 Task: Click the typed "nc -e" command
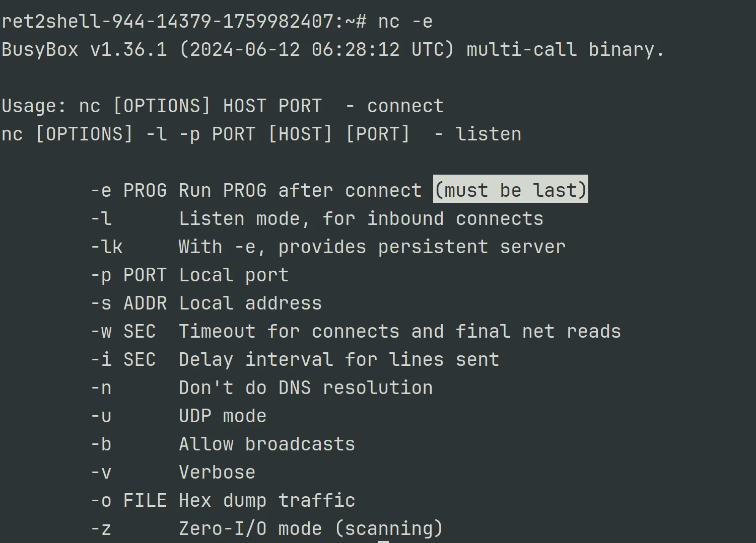(x=405, y=21)
